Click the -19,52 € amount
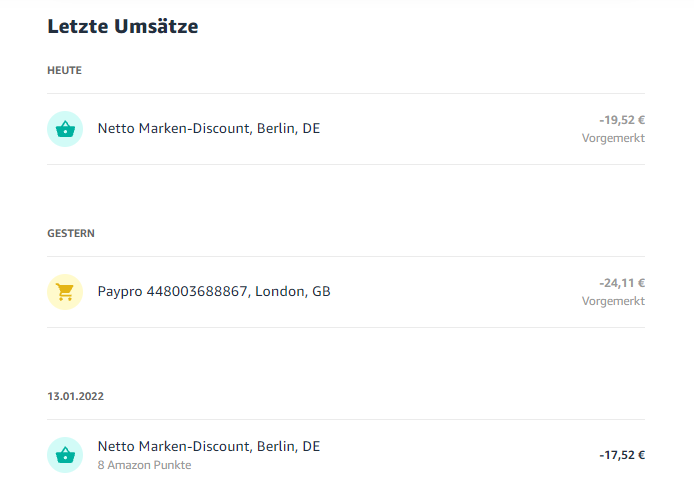The height and width of the screenshot is (491, 694). click(622, 119)
